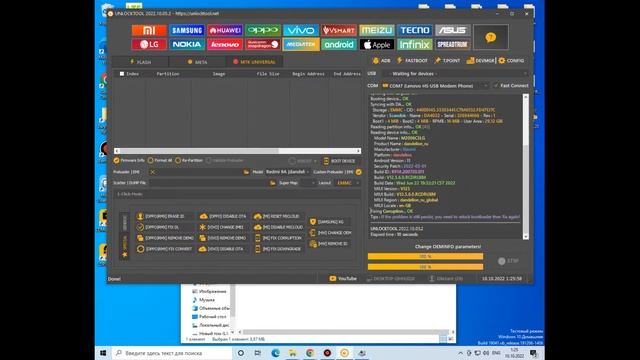Screen dimensions: 640x360
Task: Select the LG brand tile
Action: click(x=149, y=44)
